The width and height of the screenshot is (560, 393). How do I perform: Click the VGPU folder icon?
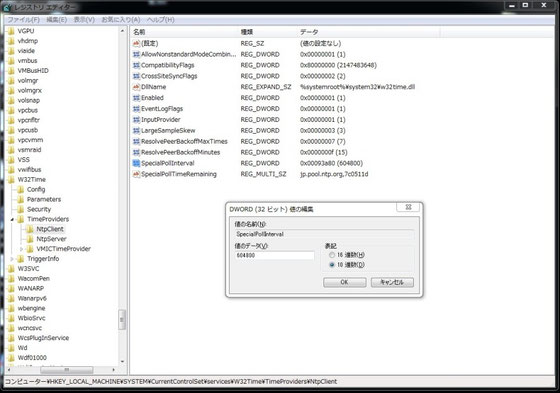point(11,31)
